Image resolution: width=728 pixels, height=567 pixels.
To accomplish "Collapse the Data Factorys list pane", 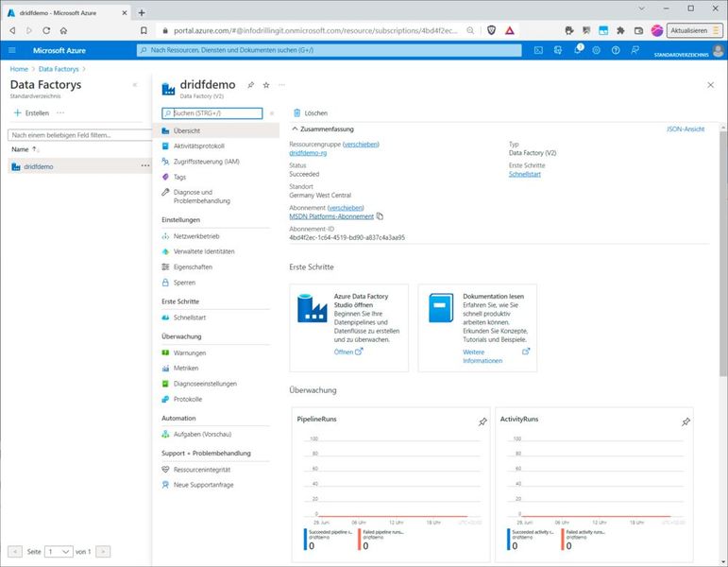I will click(x=135, y=85).
